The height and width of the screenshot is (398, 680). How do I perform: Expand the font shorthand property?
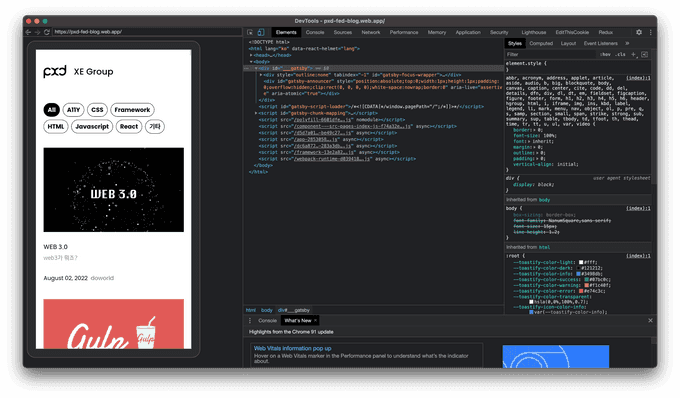click(528, 141)
